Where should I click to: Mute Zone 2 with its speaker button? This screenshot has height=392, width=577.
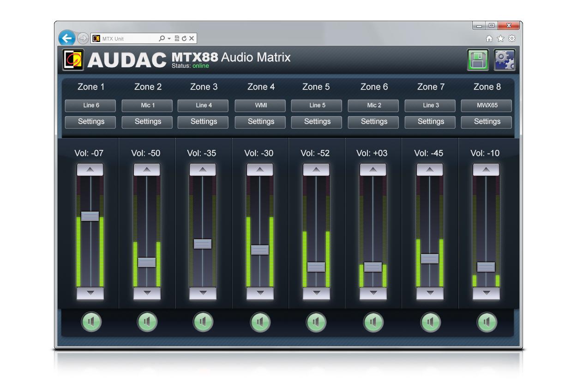coord(147,322)
